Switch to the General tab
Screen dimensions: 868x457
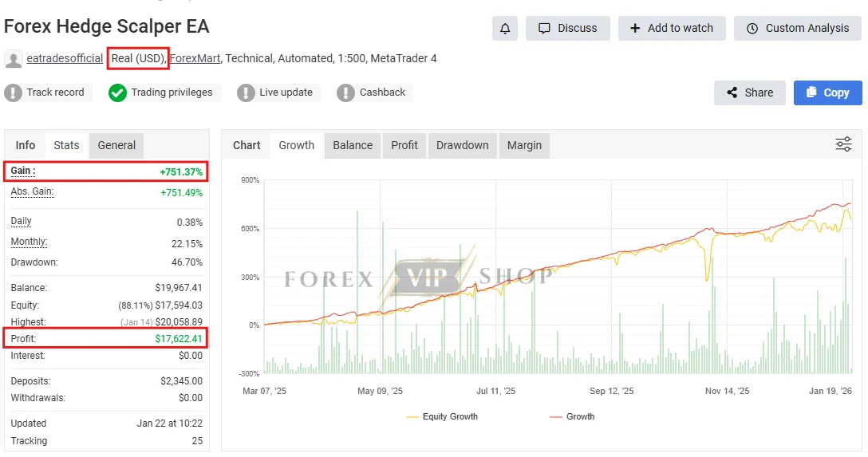coord(116,145)
